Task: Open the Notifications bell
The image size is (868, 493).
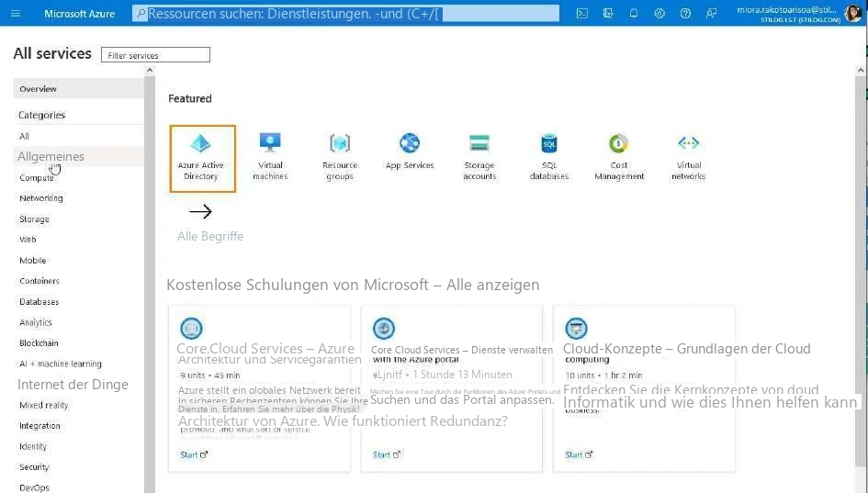Action: pyautogui.click(x=633, y=13)
